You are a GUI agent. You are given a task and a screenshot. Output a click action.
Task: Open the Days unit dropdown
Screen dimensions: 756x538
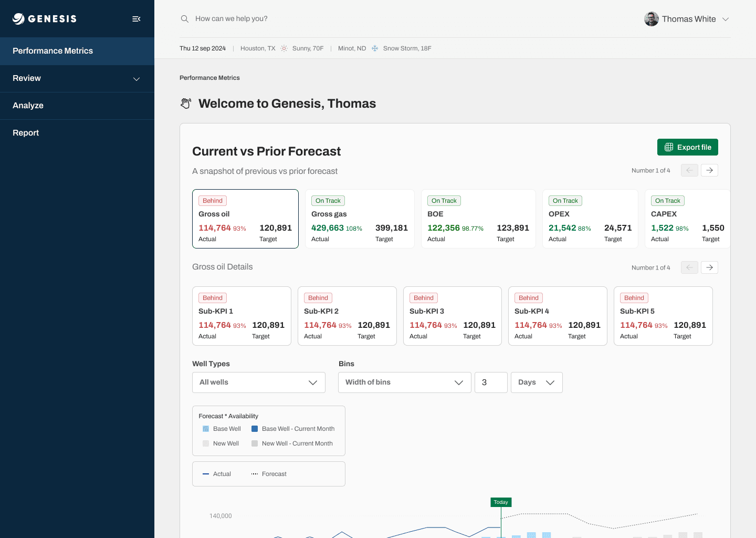(x=537, y=382)
